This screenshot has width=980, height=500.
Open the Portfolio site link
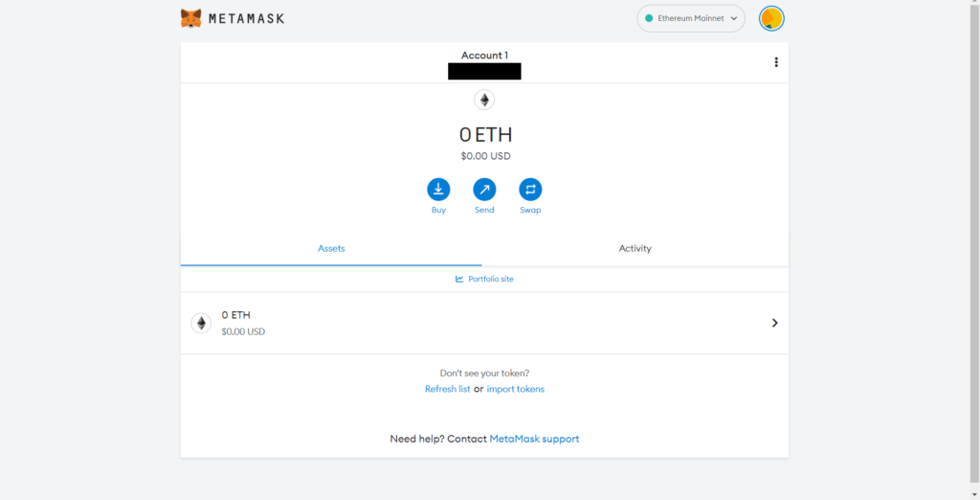tap(491, 279)
